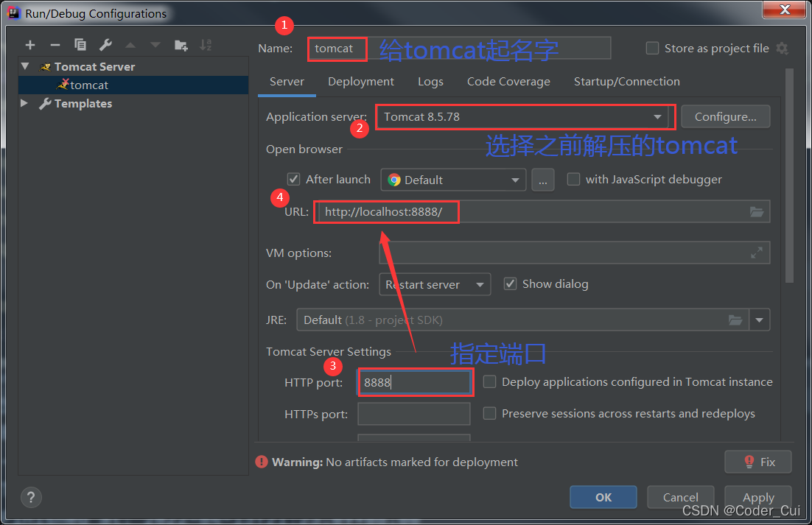The height and width of the screenshot is (525, 812).
Task: Open settings gear beside Store as project file
Action: pyautogui.click(x=782, y=49)
